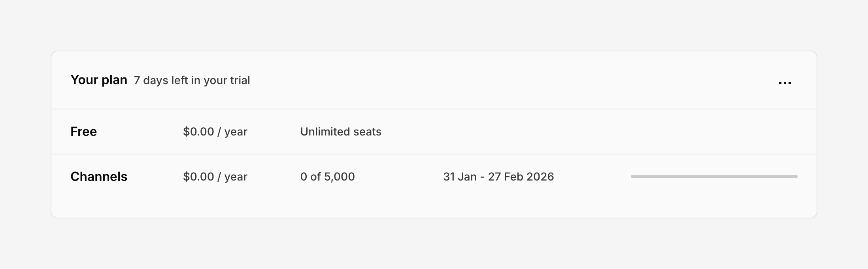Click the "27 Feb 2026" end date text
This screenshot has height=269, width=868.
(x=521, y=177)
